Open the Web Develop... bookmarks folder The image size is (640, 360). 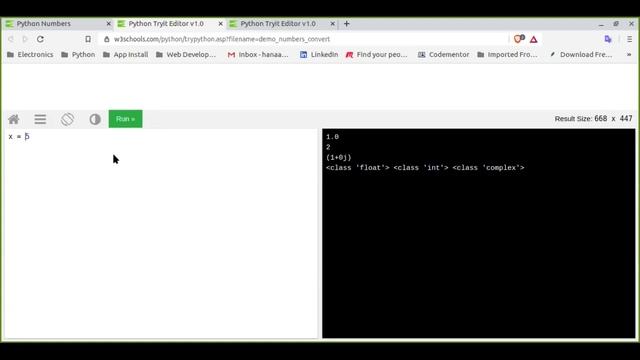click(186, 55)
